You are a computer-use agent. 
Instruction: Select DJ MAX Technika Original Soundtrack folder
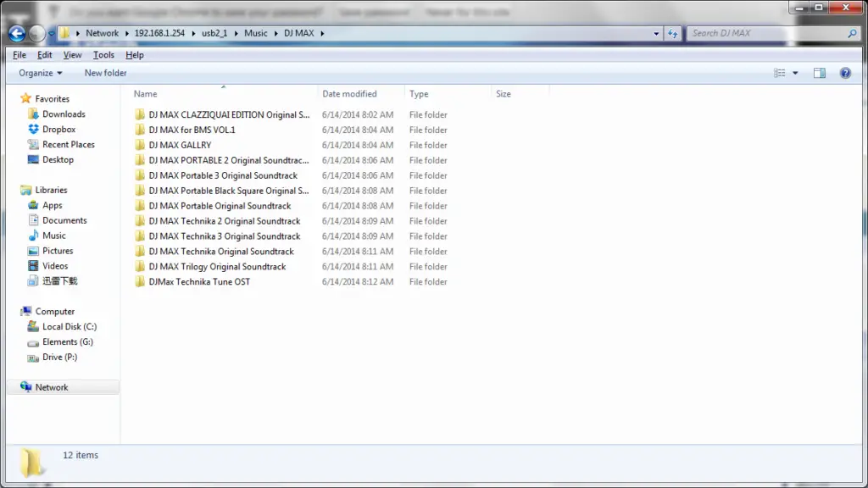click(221, 251)
